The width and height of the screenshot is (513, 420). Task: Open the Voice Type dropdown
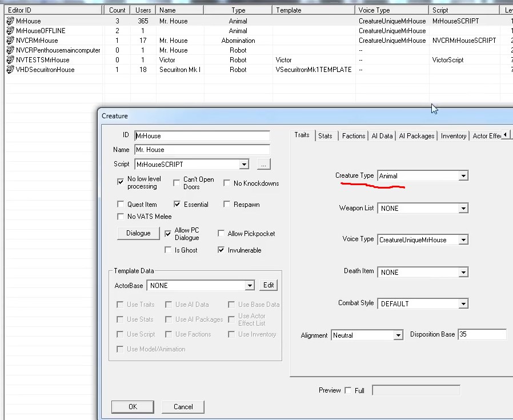[463, 239]
